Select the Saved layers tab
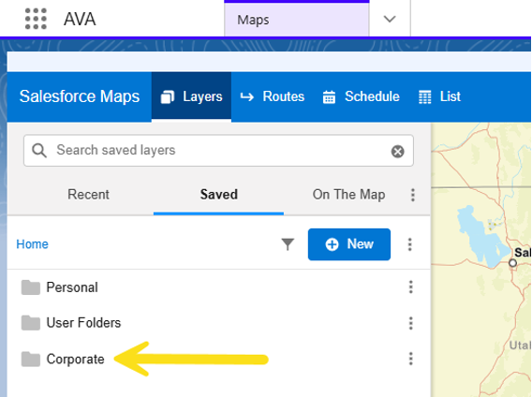This screenshot has height=397, width=532. 219,195
